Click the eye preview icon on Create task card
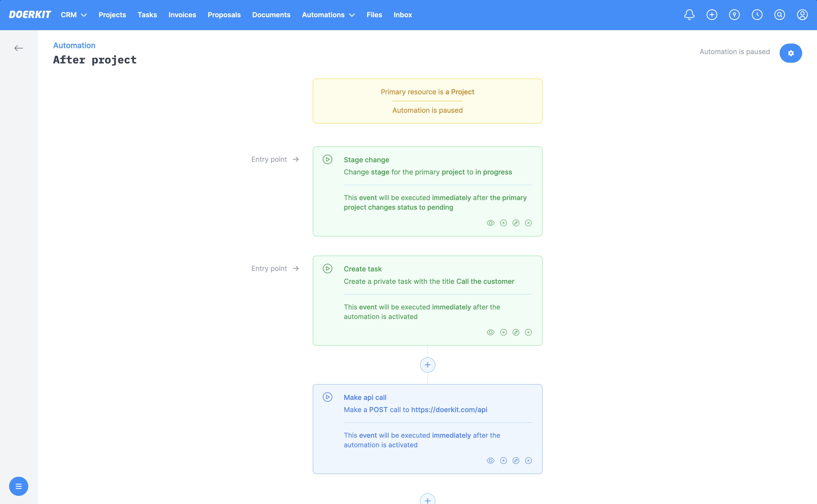 (491, 332)
